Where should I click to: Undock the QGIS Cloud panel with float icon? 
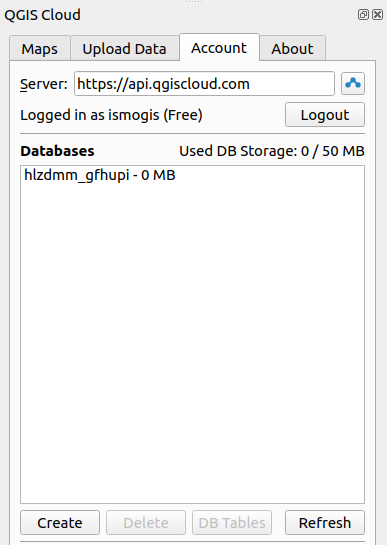tap(363, 15)
